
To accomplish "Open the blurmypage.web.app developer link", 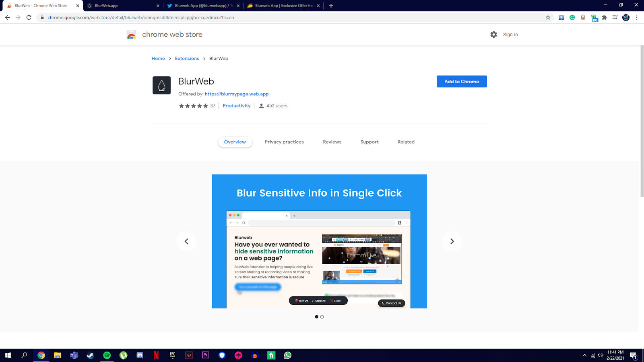I will (237, 94).
